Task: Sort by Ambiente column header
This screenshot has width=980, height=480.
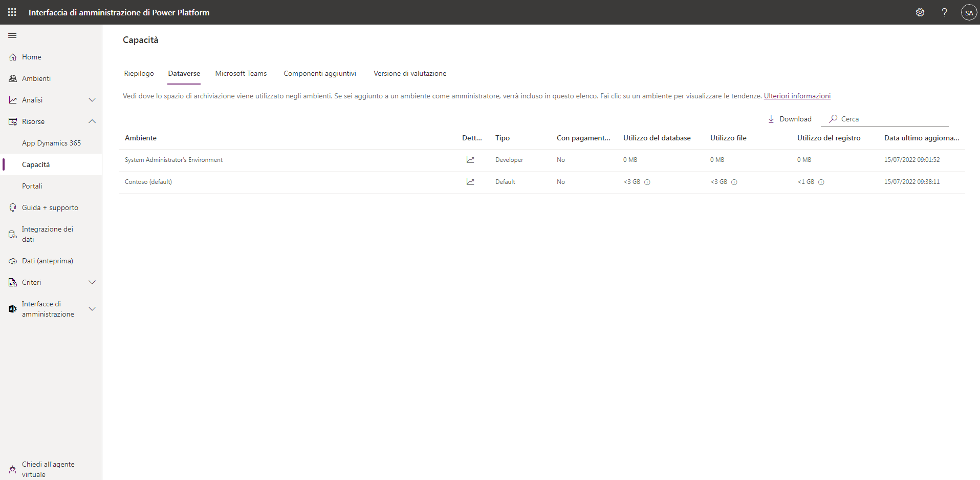Action: pyautogui.click(x=141, y=138)
